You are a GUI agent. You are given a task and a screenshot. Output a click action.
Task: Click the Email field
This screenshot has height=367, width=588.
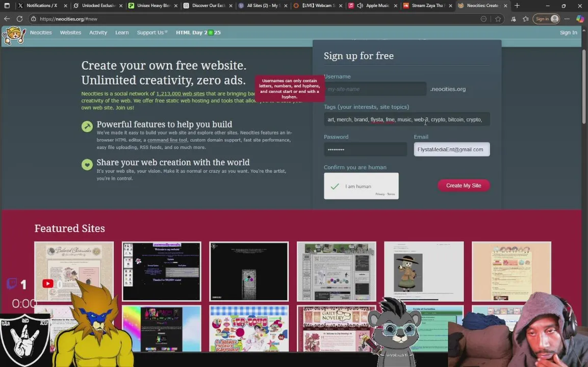pyautogui.click(x=452, y=149)
